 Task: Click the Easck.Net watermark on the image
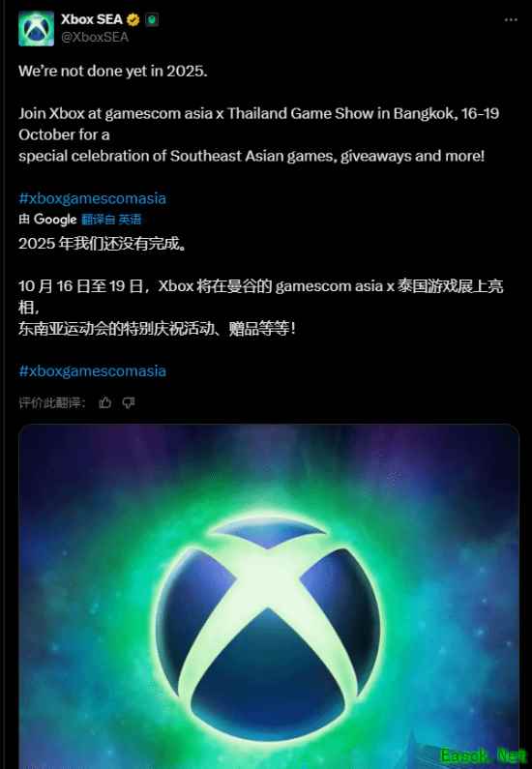click(482, 755)
